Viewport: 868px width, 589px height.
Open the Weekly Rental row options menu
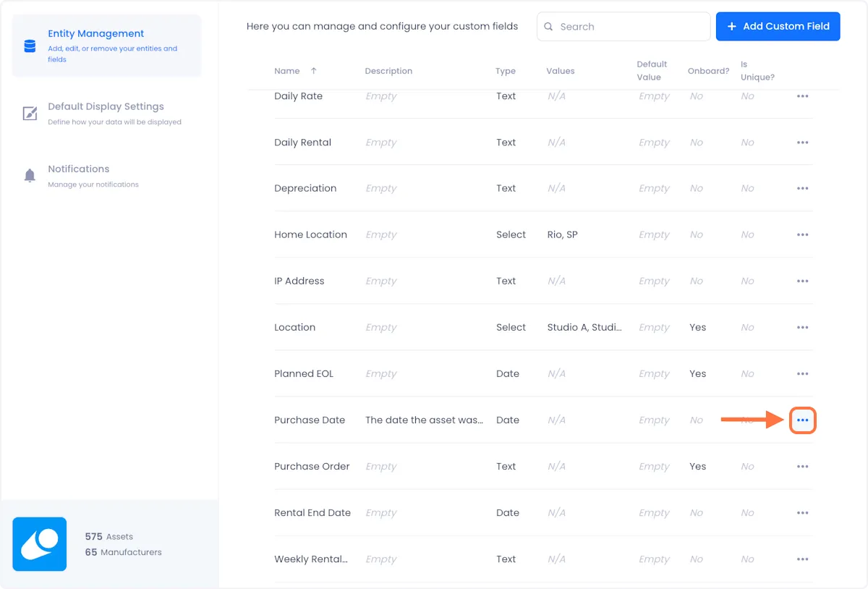(802, 559)
